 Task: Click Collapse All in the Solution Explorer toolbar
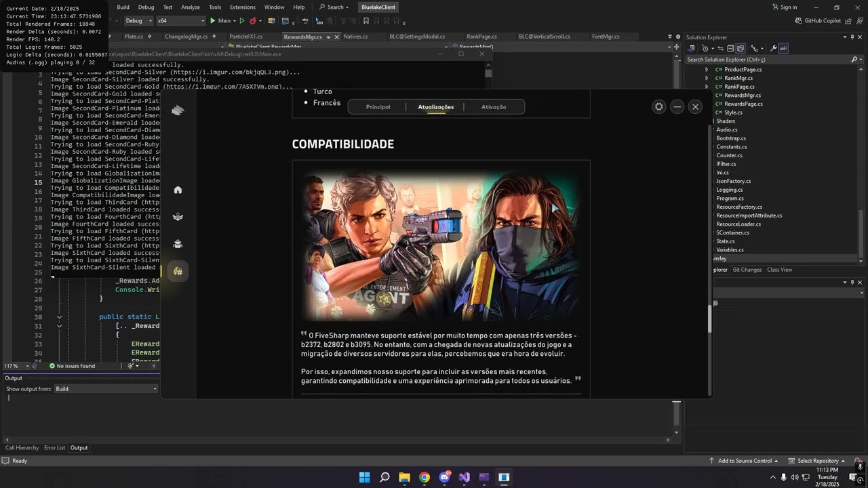point(730,49)
